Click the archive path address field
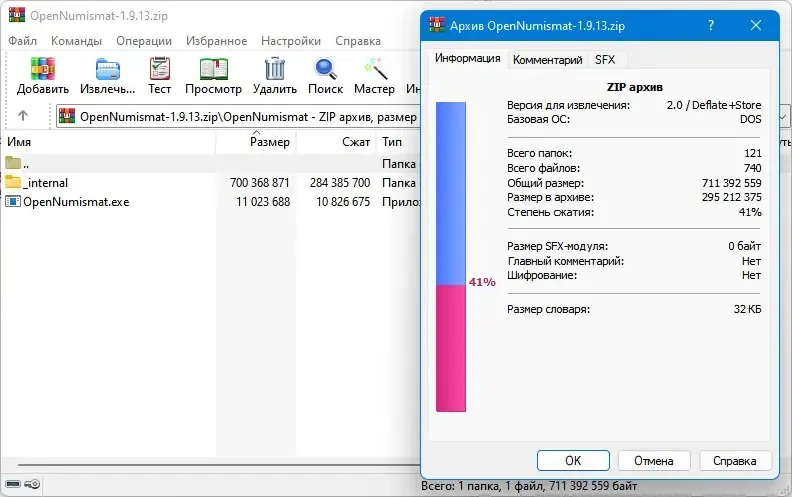 tap(238, 116)
